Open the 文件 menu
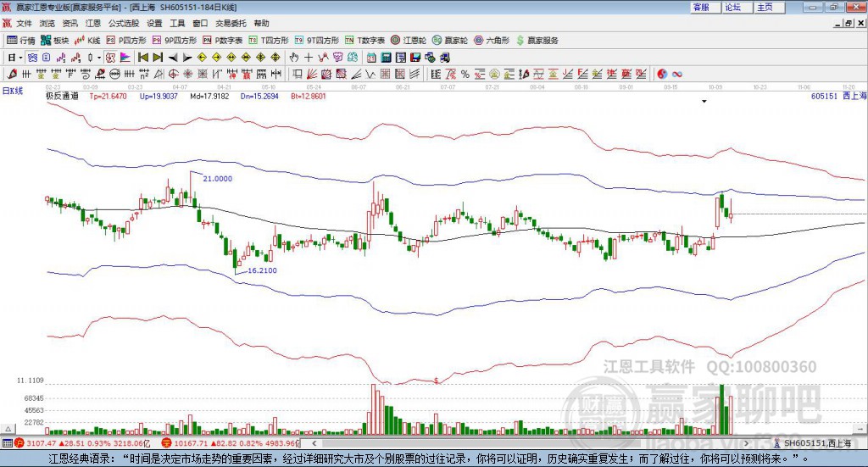This screenshot has width=868, height=467. point(25,23)
